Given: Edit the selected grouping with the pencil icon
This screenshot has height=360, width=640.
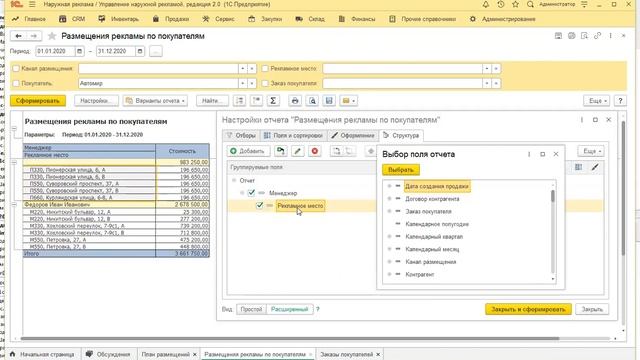Looking at the screenshot, I should 298,151.
